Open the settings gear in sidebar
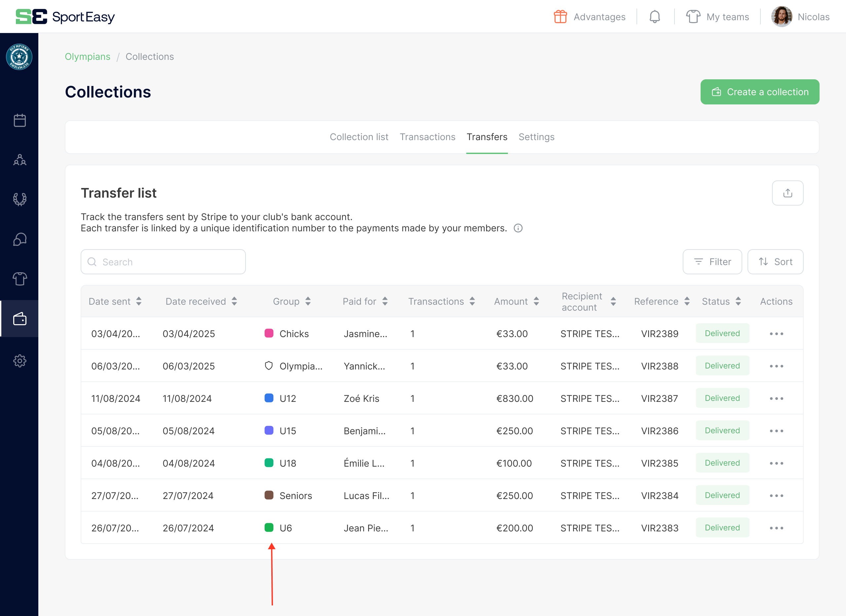The image size is (846, 616). tap(19, 361)
